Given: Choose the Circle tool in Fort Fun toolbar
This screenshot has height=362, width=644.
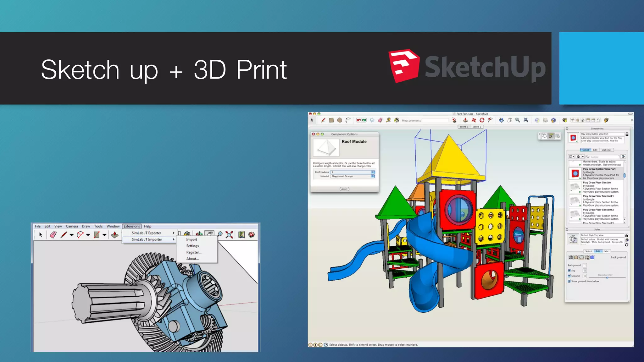Looking at the screenshot, I should coord(340,120).
